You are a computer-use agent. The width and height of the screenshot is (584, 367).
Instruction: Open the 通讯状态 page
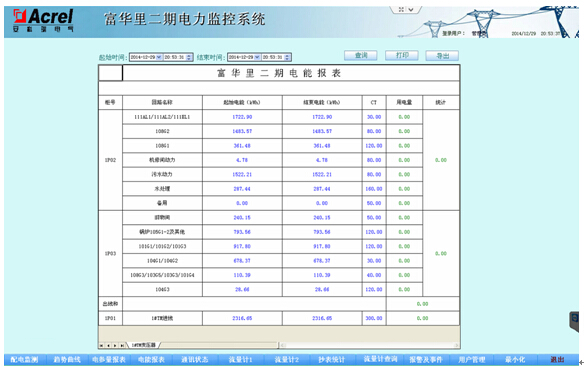click(194, 360)
